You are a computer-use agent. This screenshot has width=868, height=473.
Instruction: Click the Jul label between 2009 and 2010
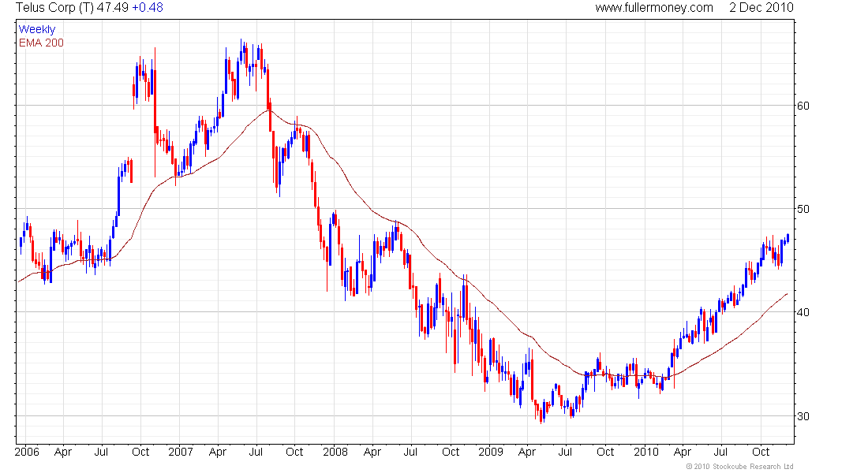(565, 452)
